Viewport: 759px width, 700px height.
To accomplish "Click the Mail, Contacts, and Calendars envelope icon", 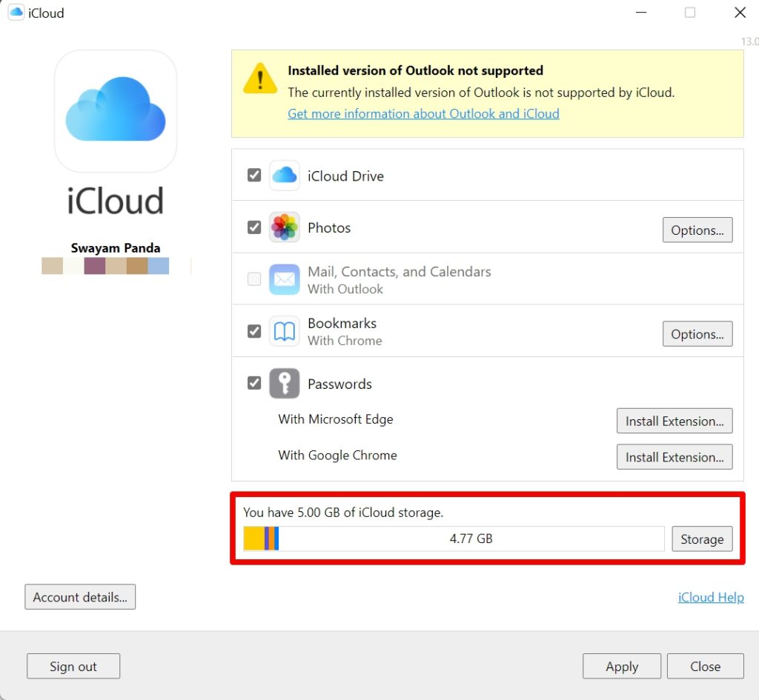I will pos(284,279).
